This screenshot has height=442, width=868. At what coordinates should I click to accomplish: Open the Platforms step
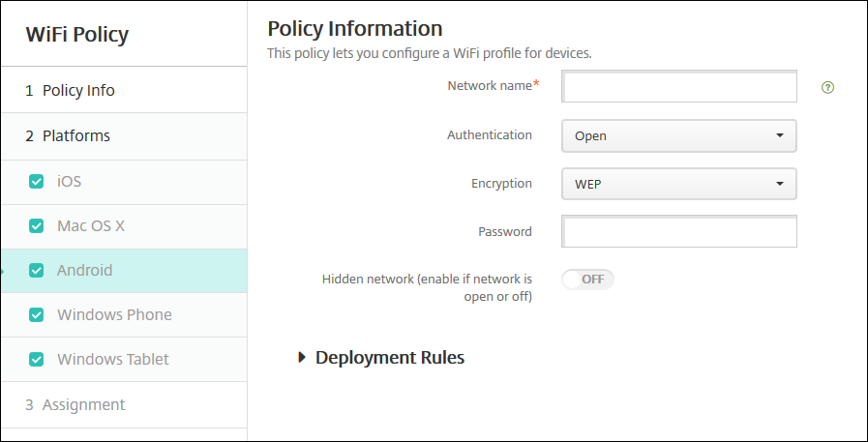[75, 135]
